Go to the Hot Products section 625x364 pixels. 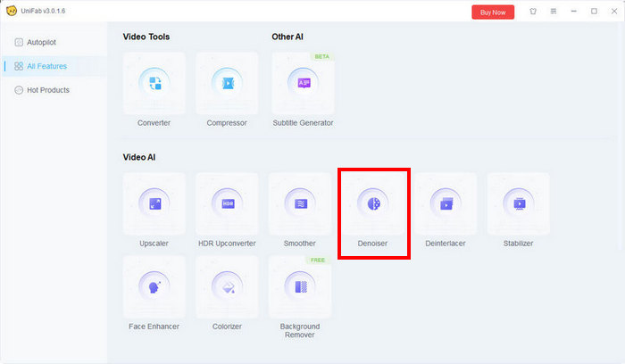click(x=47, y=90)
